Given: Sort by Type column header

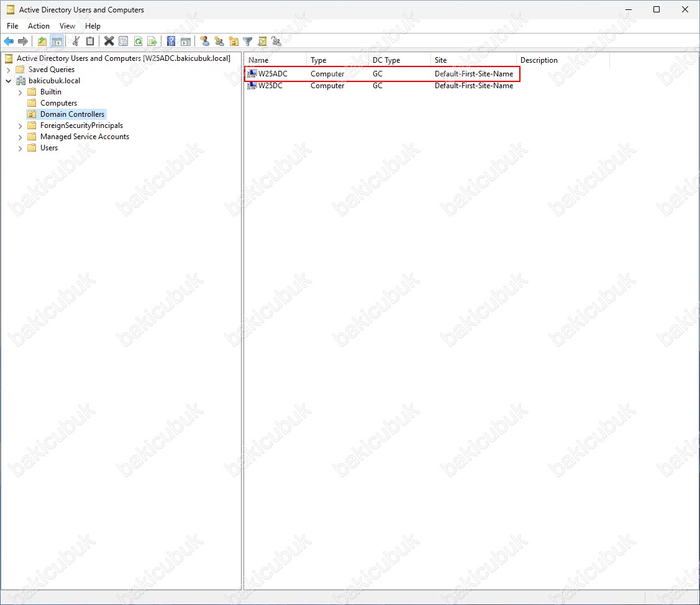Looking at the screenshot, I should [337, 60].
